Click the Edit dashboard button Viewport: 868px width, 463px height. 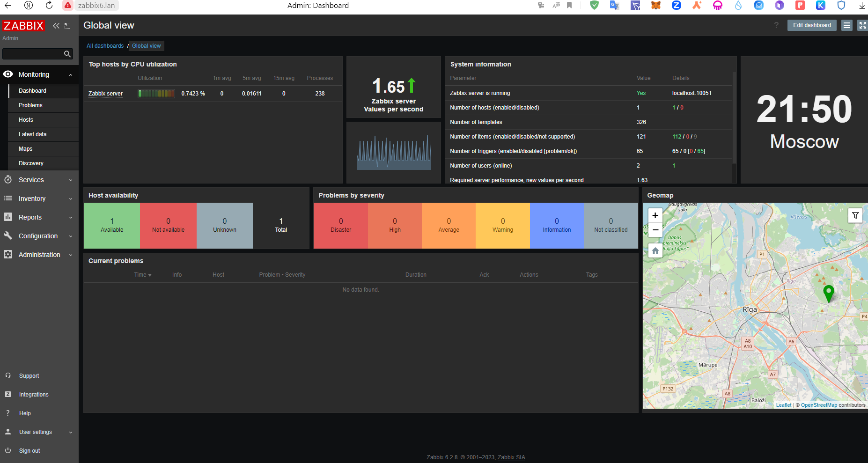(x=811, y=25)
